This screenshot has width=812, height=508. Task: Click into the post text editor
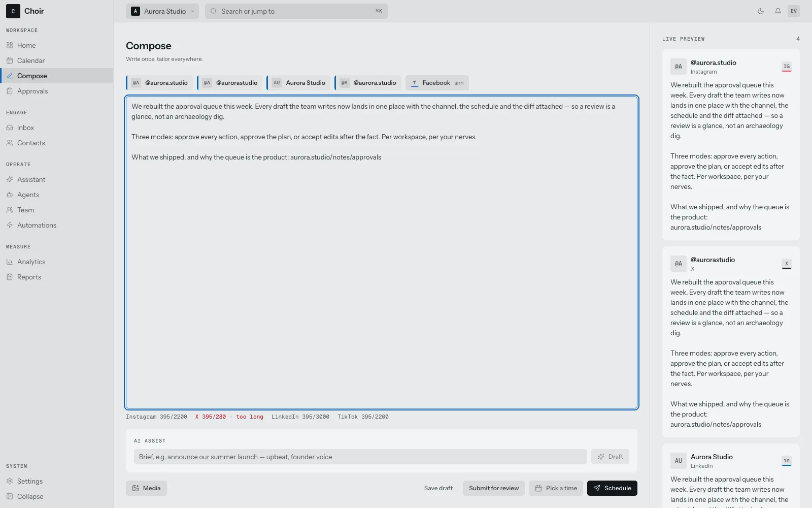(382, 252)
